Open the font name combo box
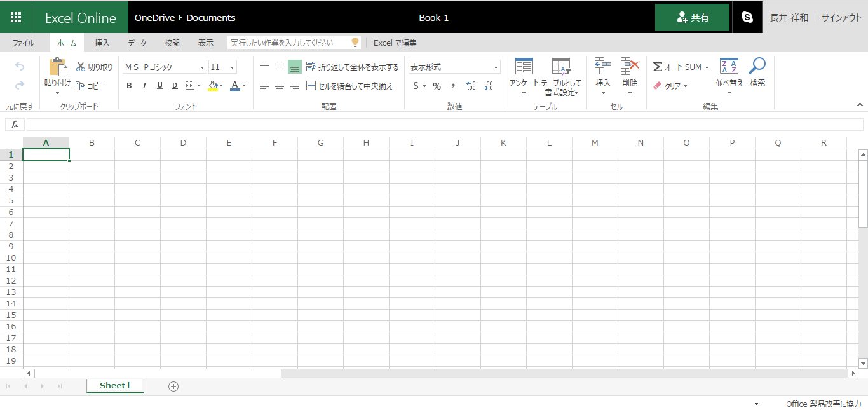The height and width of the screenshot is (410, 868). click(x=165, y=67)
